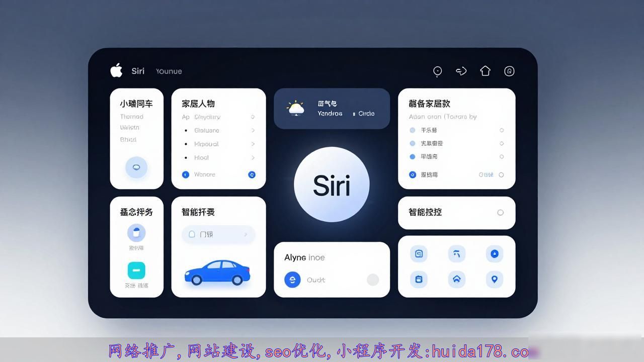This screenshot has width=644, height=362.
Task: Click the 翻备家居款 card title
Action: [x=429, y=104]
